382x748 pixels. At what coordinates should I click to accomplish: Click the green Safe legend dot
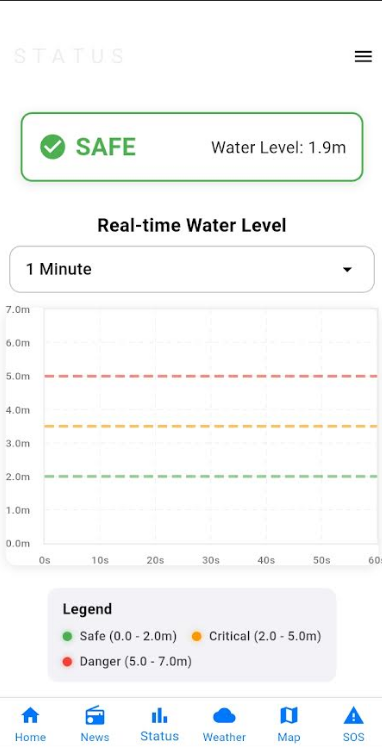point(67,636)
